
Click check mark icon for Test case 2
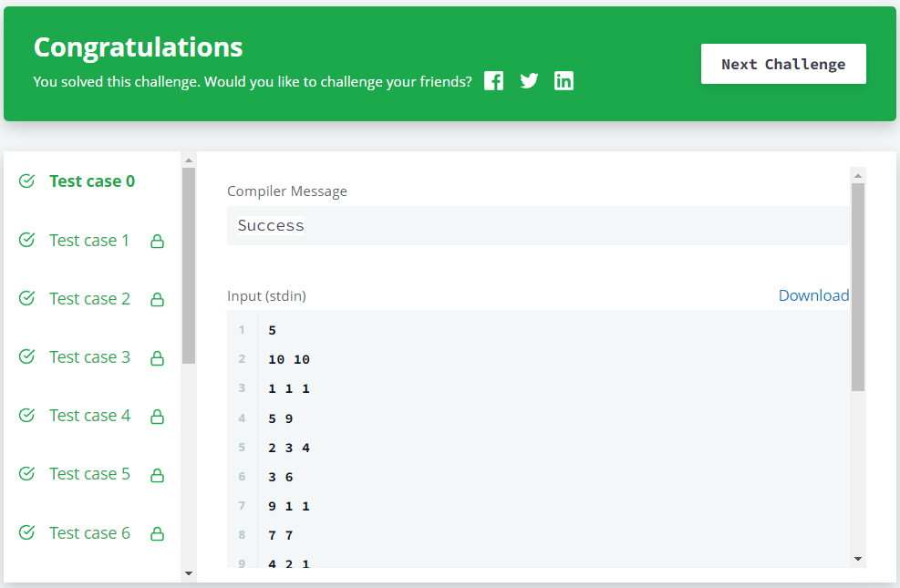(x=26, y=298)
